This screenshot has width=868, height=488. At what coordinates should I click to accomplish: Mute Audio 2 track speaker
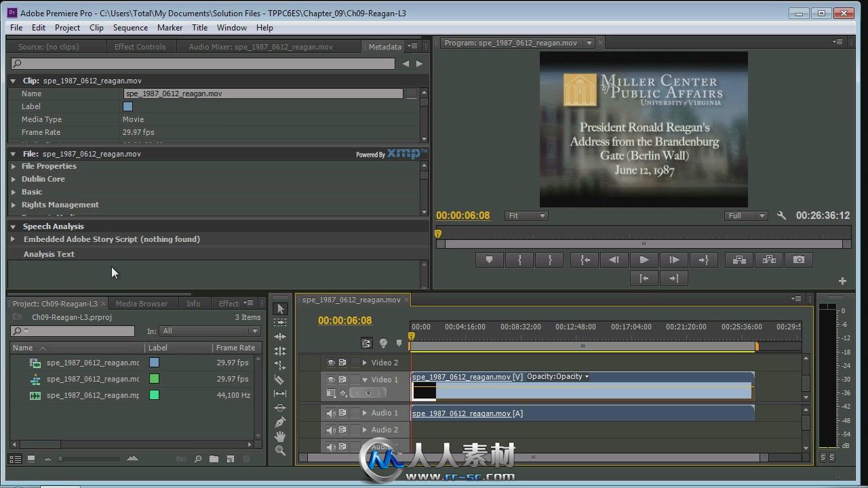(331, 430)
